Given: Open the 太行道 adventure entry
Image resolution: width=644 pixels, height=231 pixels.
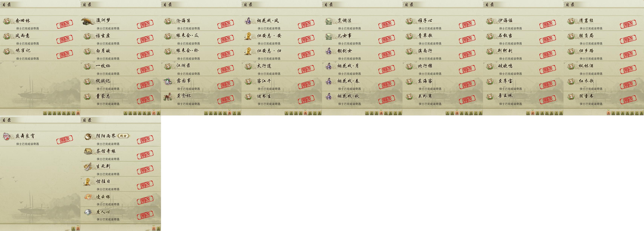Looking at the screenshot, I should 282,69.
